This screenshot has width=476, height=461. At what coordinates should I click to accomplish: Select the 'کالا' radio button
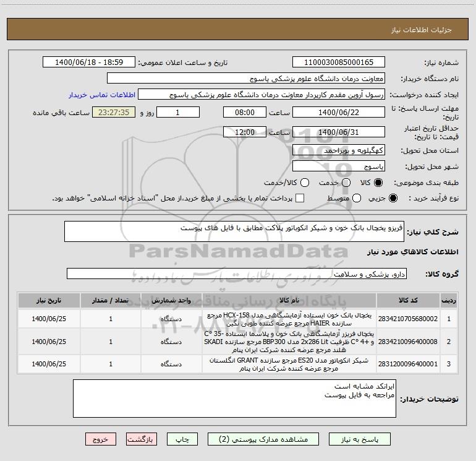tap(379, 183)
